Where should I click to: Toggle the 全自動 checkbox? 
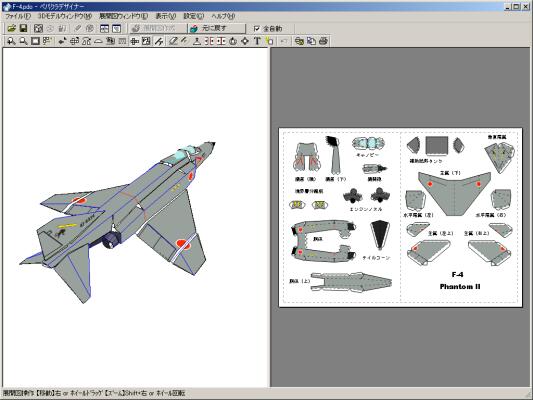257,29
